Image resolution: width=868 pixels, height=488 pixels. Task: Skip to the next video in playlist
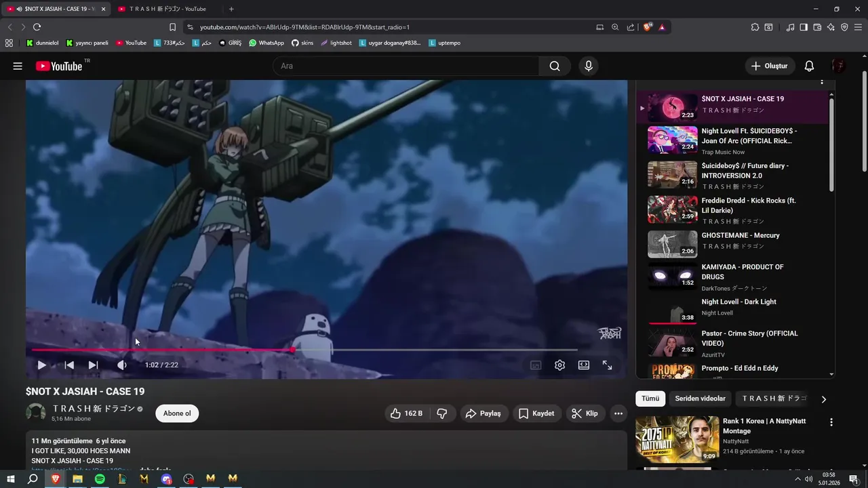pyautogui.click(x=94, y=365)
